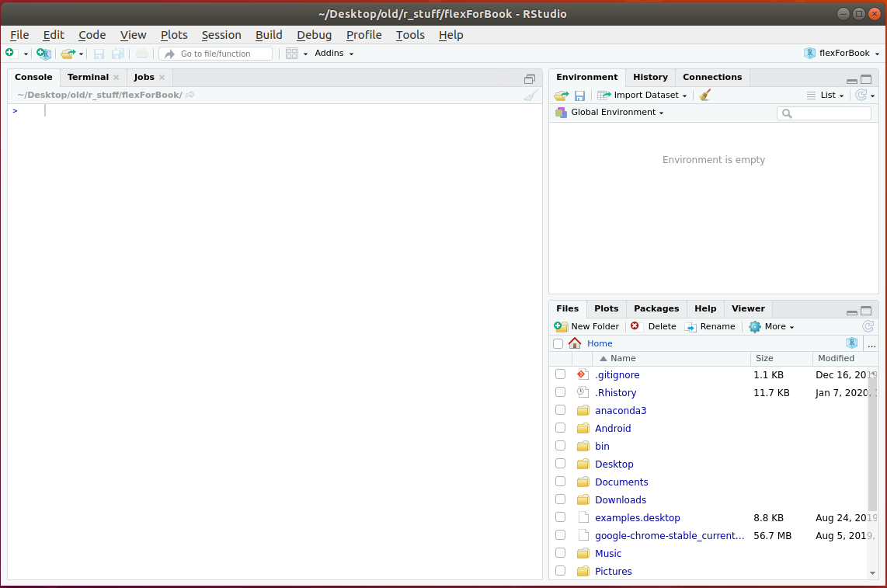Maximize the Files pane

point(866,311)
